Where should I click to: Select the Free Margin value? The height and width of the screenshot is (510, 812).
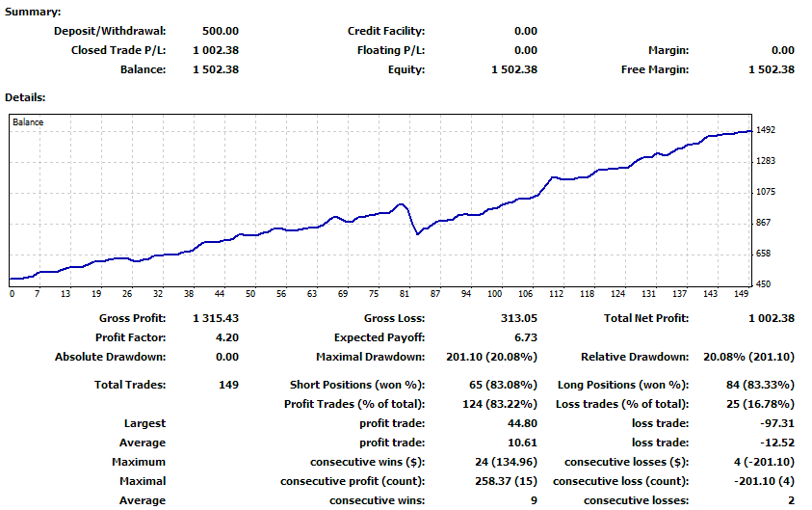pos(771,69)
